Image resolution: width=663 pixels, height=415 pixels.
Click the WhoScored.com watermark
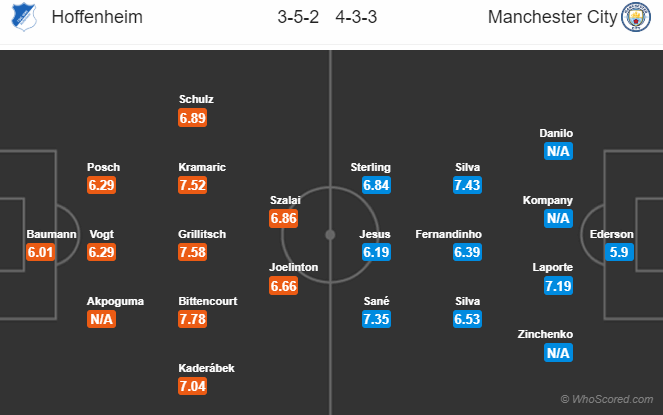click(607, 398)
